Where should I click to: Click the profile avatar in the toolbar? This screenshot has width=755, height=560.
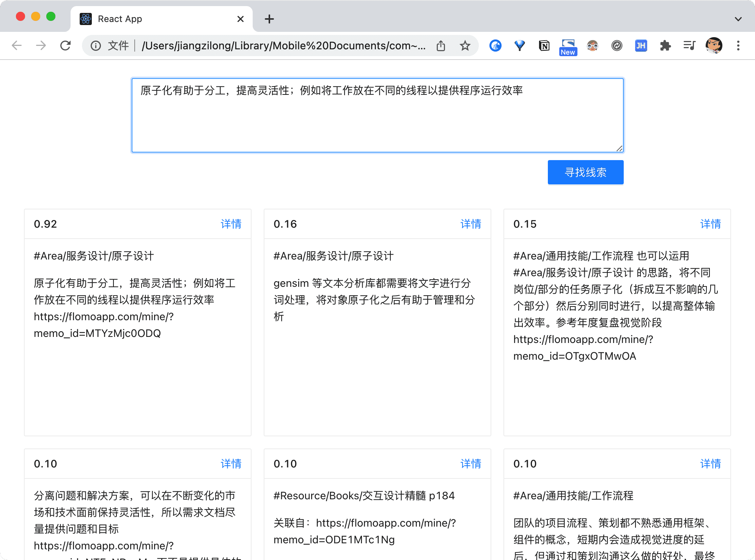click(x=714, y=46)
